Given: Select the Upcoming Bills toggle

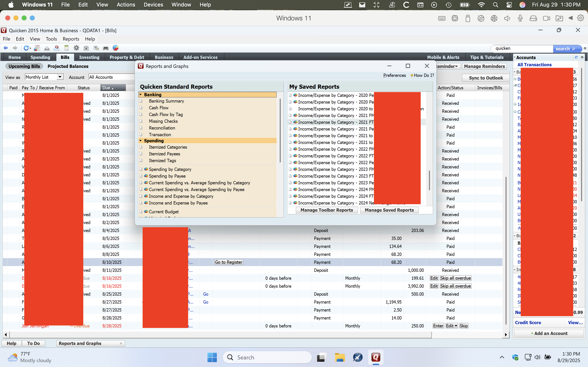Looking at the screenshot, I should pyautogui.click(x=24, y=66).
